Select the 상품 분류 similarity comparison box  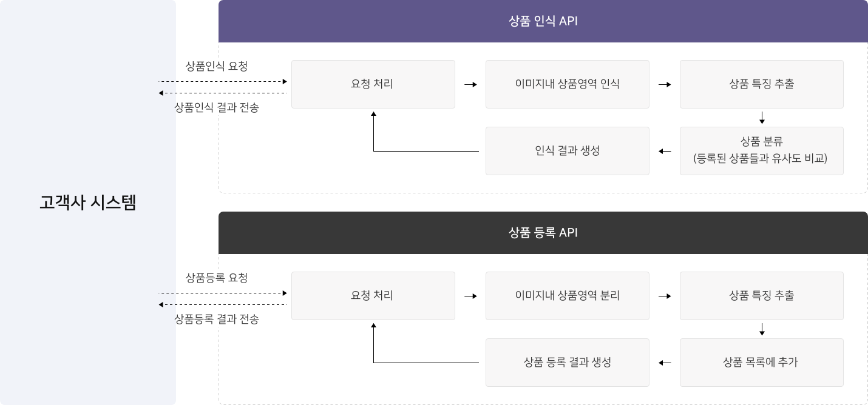(x=761, y=151)
